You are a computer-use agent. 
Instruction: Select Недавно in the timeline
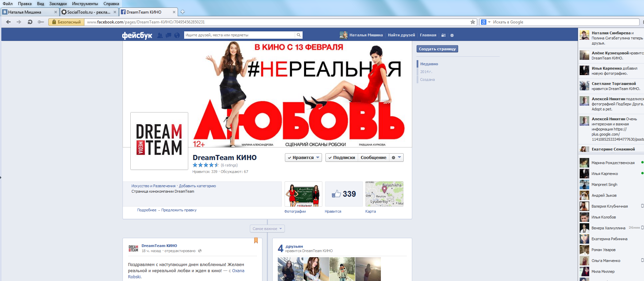[x=429, y=64]
